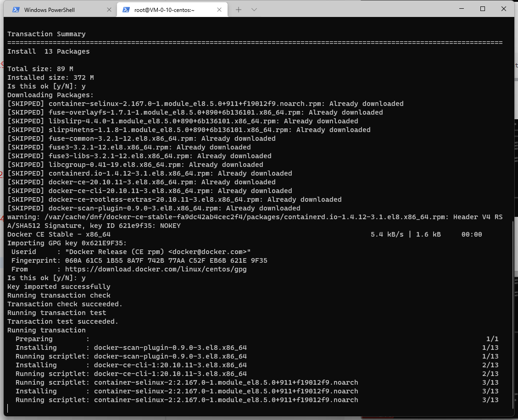Click the SKIPPED libslirp rpm line

click(x=183, y=121)
